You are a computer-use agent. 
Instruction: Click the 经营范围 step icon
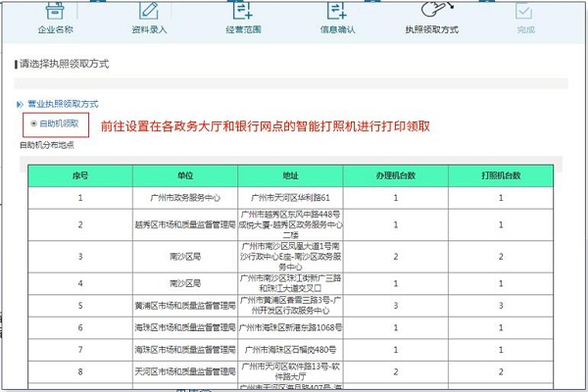click(x=243, y=10)
